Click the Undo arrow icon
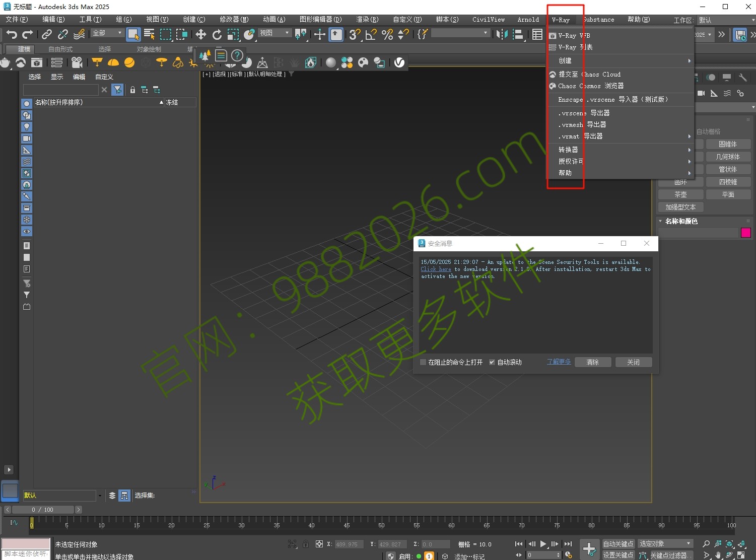 (12, 34)
